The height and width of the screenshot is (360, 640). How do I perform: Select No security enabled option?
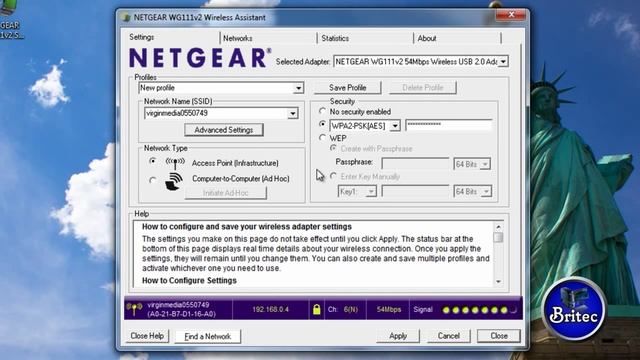322,111
